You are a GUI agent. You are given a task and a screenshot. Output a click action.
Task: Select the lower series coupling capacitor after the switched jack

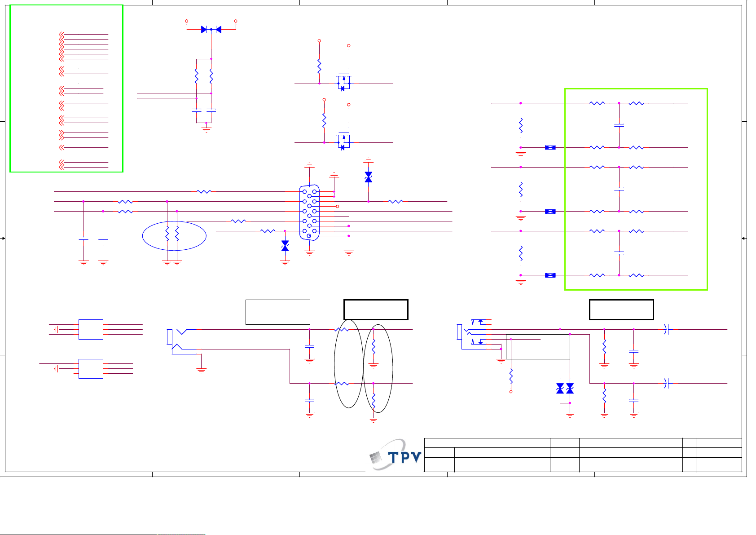click(667, 384)
